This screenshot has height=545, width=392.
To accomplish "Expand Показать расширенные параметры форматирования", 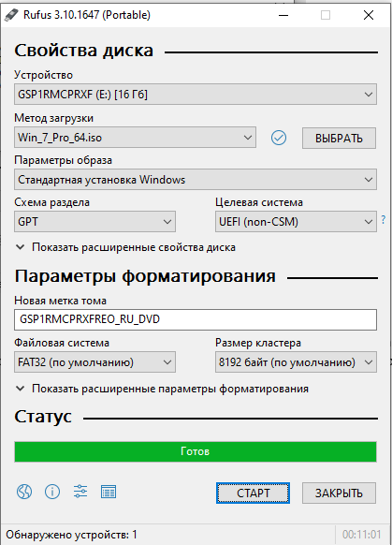I will tap(162, 389).
